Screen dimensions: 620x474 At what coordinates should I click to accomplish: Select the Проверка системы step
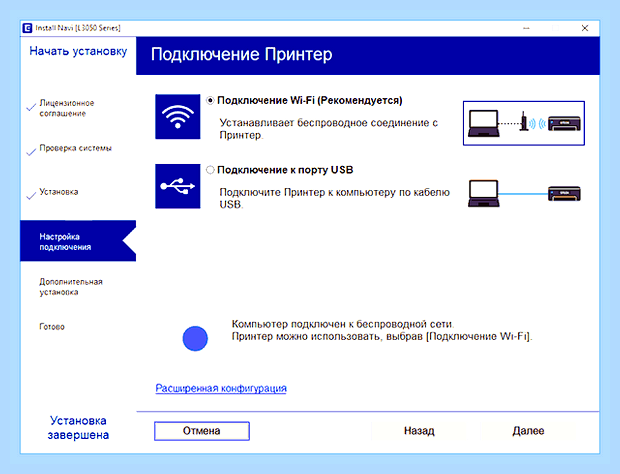pyautogui.click(x=75, y=148)
